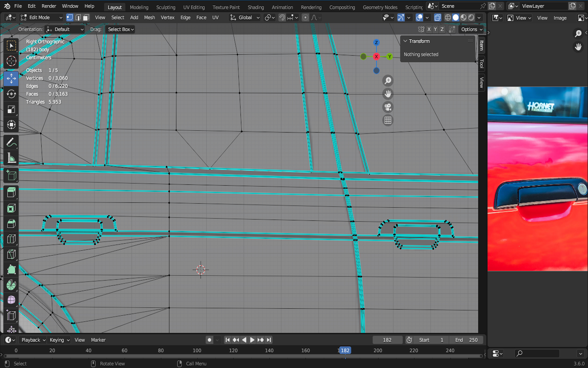Select the Inset Faces tool
The height and width of the screenshot is (368, 588).
[x=11, y=208]
